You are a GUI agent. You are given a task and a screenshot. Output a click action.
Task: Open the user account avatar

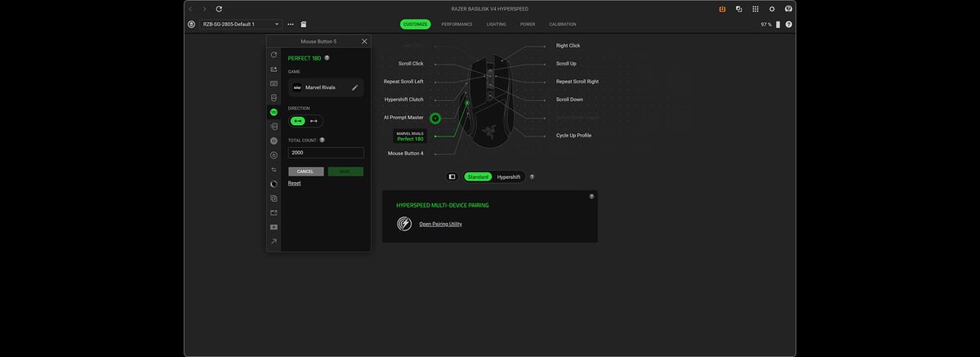point(789,8)
